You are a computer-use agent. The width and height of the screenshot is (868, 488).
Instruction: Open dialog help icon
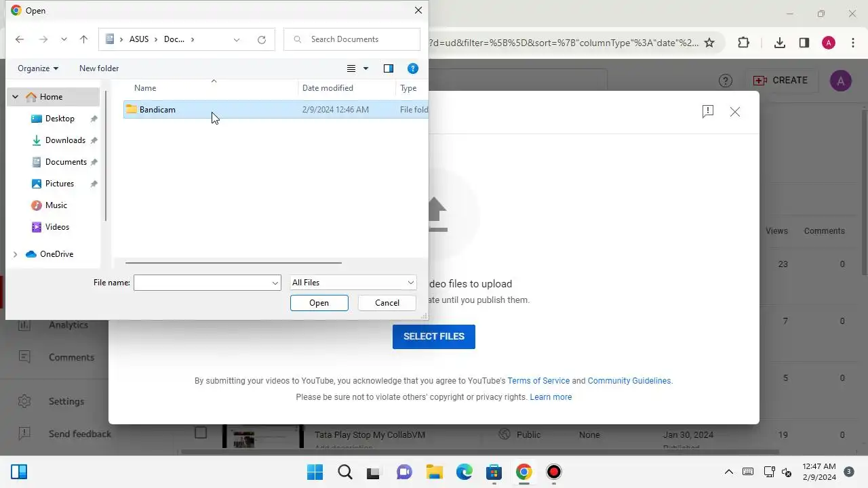pos(413,68)
